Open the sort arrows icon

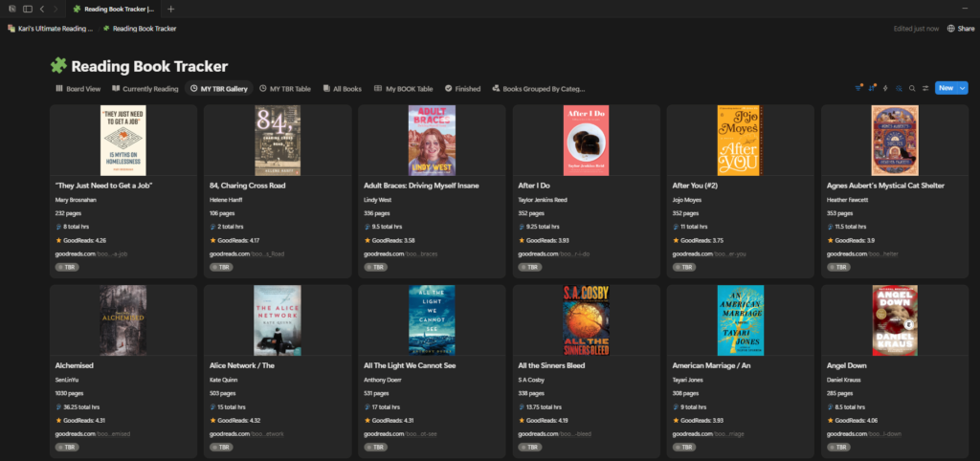click(872, 88)
